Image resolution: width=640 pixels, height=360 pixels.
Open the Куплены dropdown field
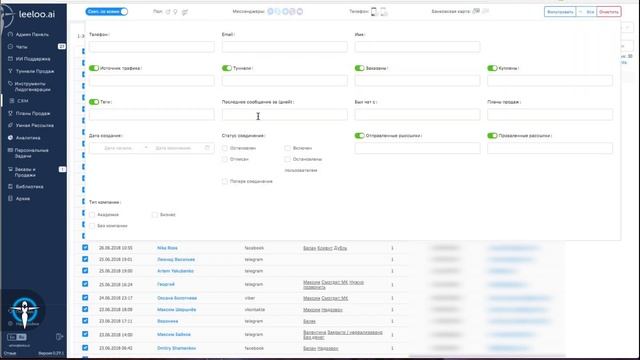[x=550, y=80]
